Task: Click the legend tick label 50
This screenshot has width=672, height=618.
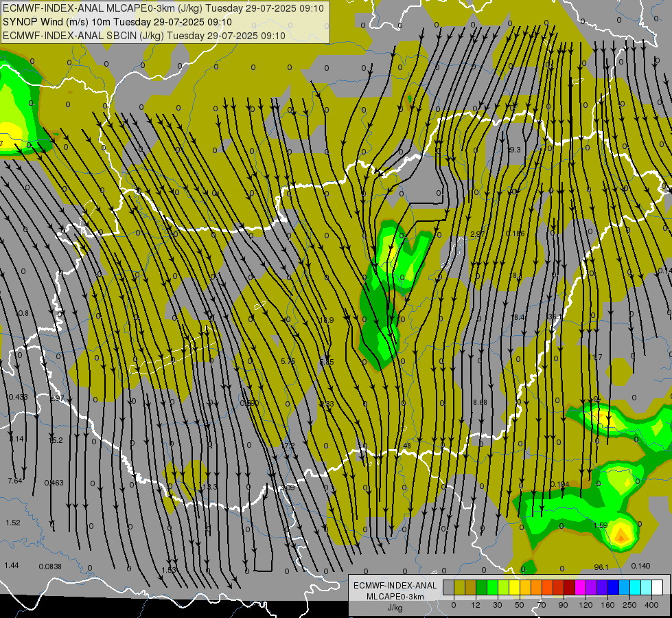Action: [520, 605]
